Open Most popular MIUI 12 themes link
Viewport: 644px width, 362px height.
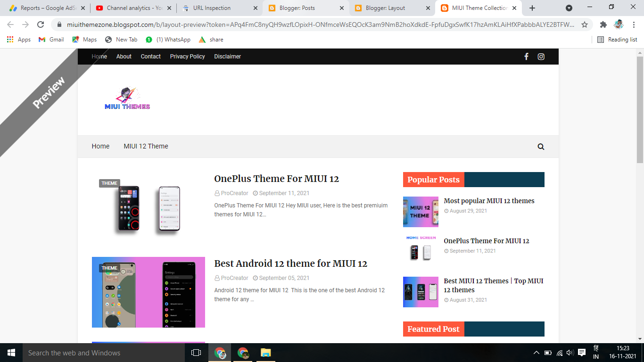489,201
